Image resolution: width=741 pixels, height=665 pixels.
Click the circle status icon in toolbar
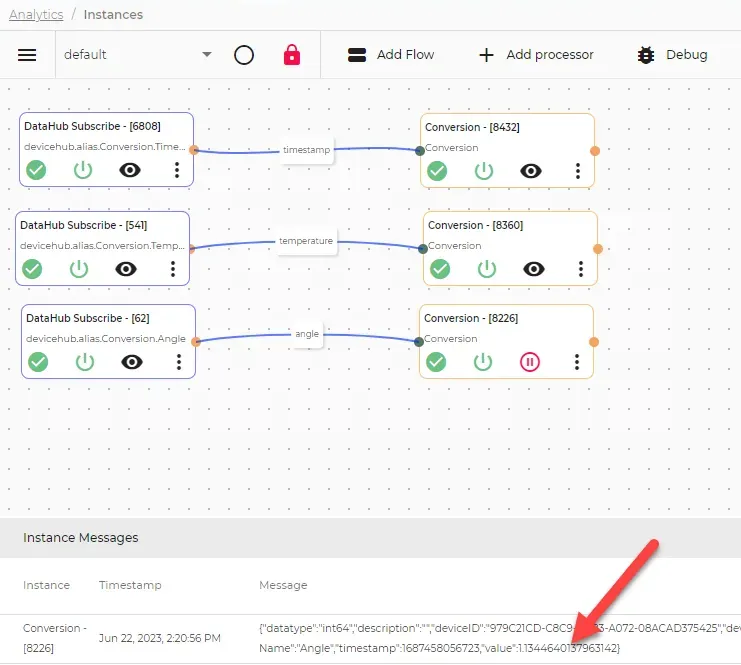[244, 55]
